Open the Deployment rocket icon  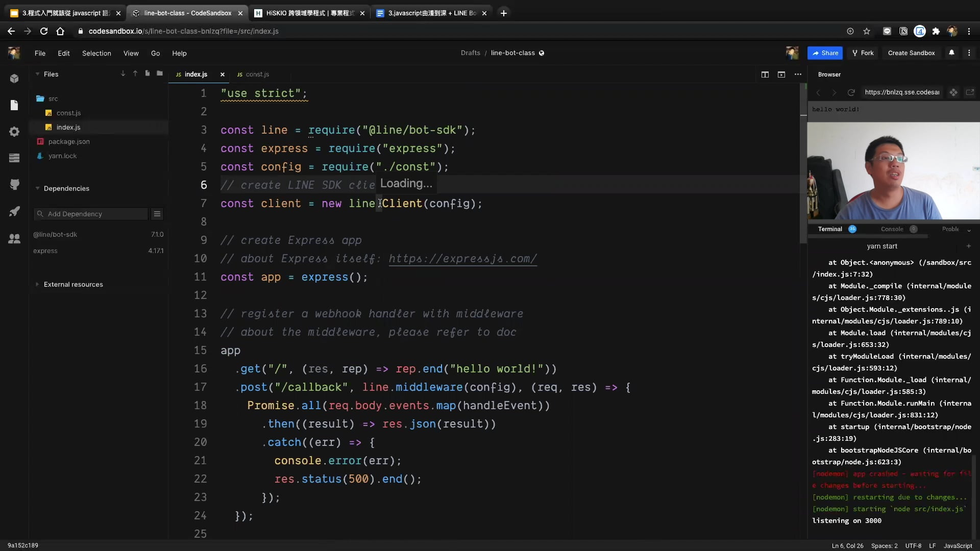point(14,211)
